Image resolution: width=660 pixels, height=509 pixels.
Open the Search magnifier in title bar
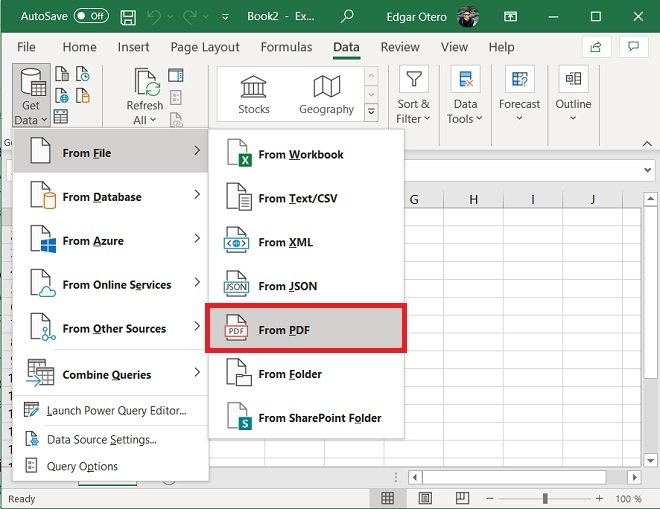coord(347,17)
